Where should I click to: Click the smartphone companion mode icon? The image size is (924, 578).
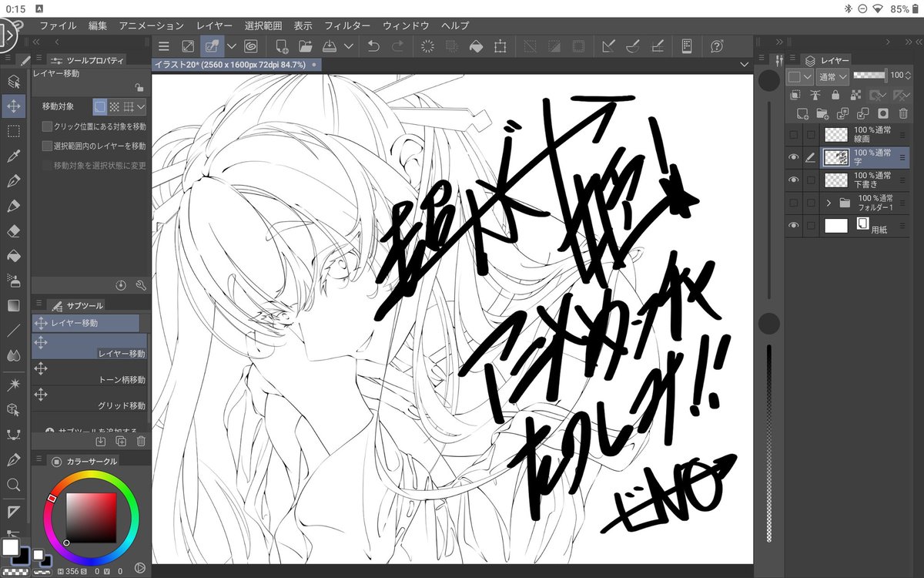(688, 46)
